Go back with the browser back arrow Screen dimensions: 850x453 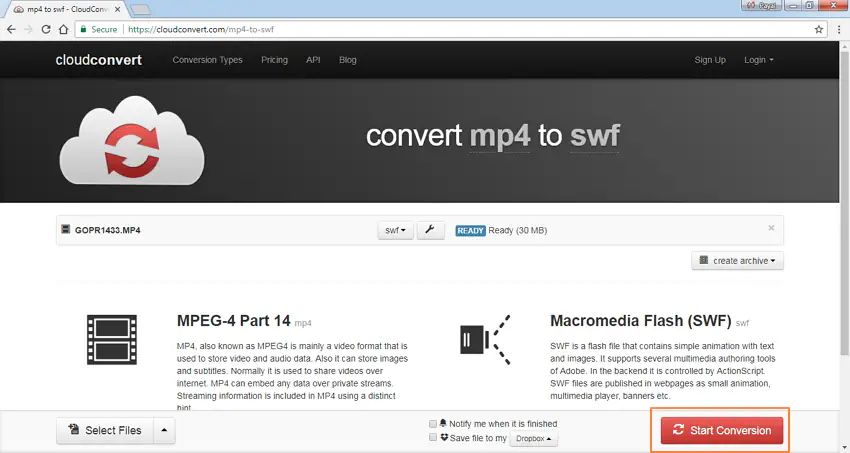point(11,29)
